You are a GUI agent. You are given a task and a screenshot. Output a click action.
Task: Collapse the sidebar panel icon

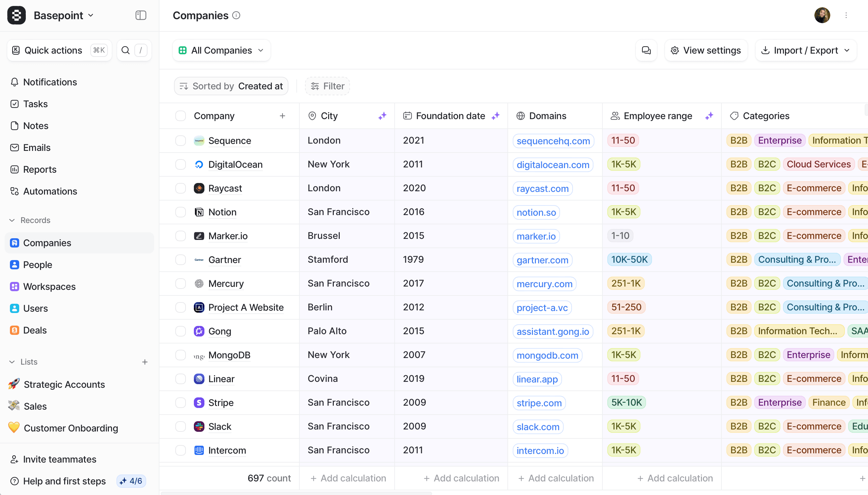coord(141,15)
